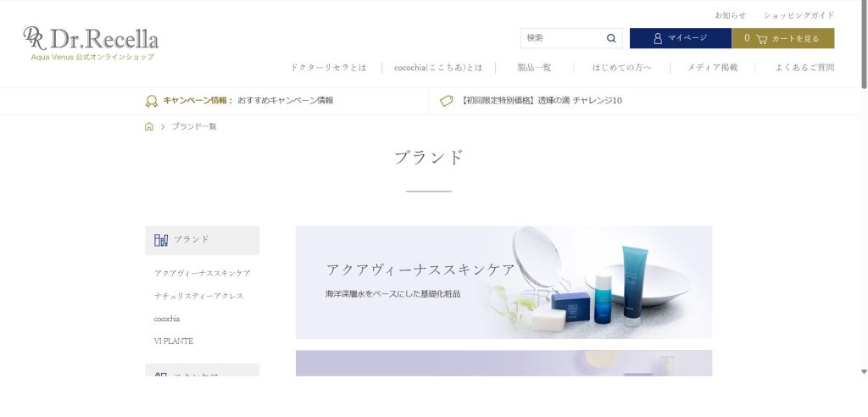
Task: Select はじめての方へ in navigation
Action: click(x=621, y=67)
